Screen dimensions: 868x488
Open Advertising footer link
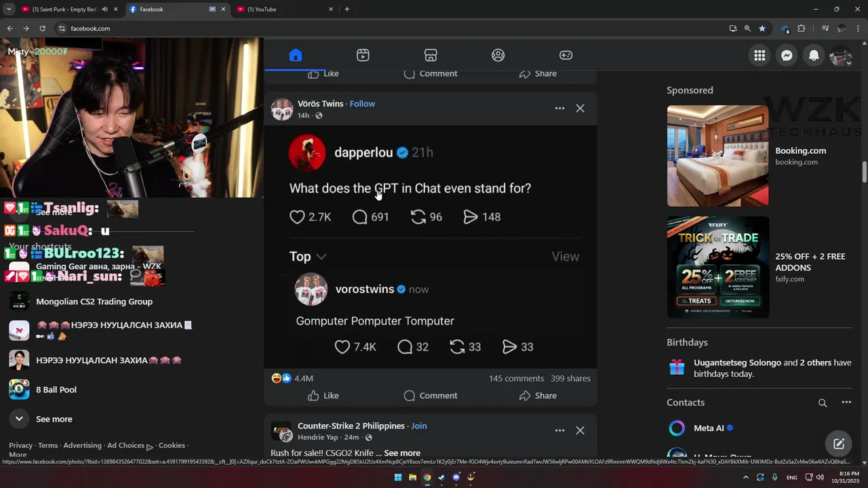pos(82,445)
